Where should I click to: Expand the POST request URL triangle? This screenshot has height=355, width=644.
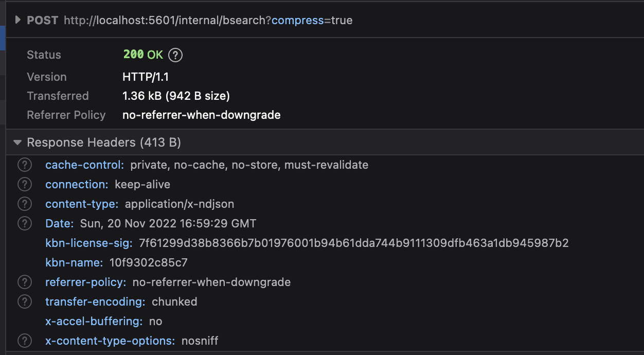pyautogui.click(x=18, y=20)
